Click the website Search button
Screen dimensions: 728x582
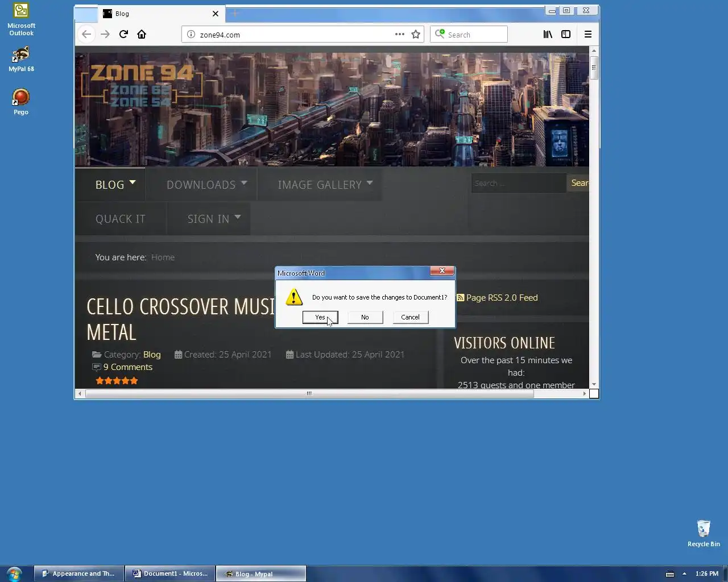point(578,183)
